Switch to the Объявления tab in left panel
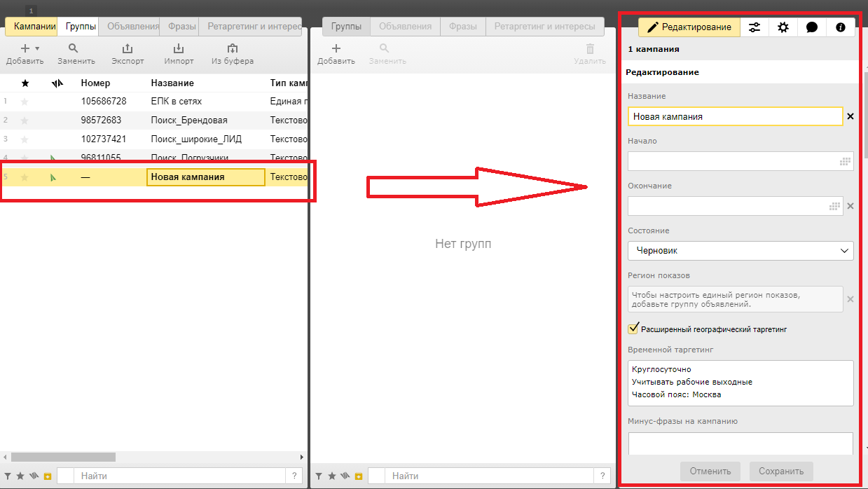868x489 pixels. click(x=133, y=27)
